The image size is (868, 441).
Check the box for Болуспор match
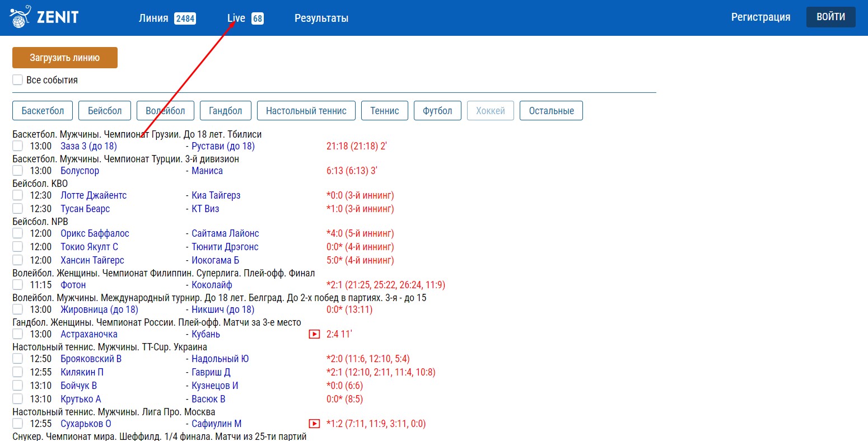(x=18, y=171)
